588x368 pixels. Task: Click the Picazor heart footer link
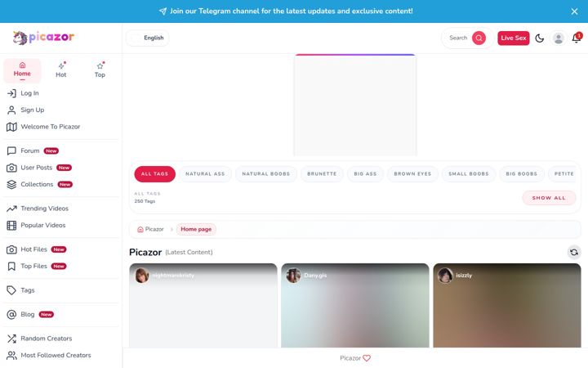[355, 358]
